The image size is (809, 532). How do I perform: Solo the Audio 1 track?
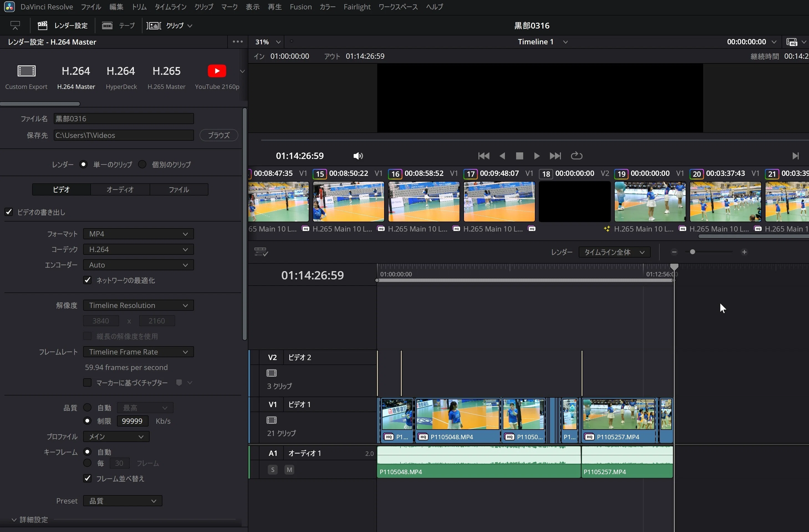pos(273,470)
